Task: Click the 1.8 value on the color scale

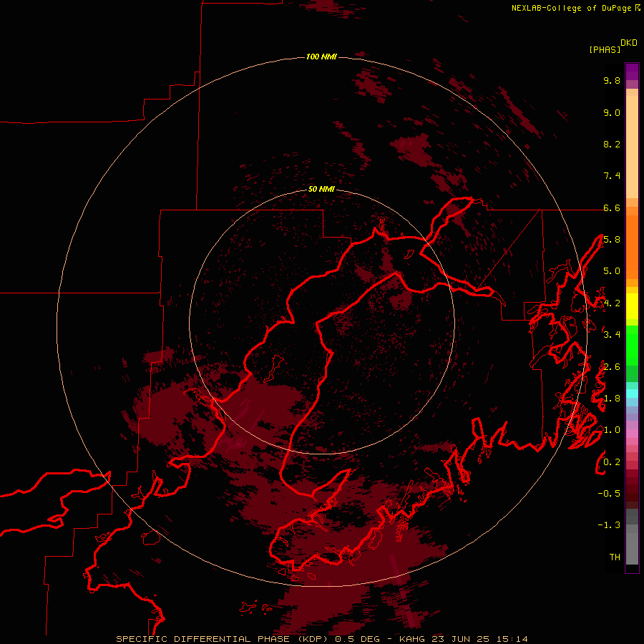Action: point(612,399)
